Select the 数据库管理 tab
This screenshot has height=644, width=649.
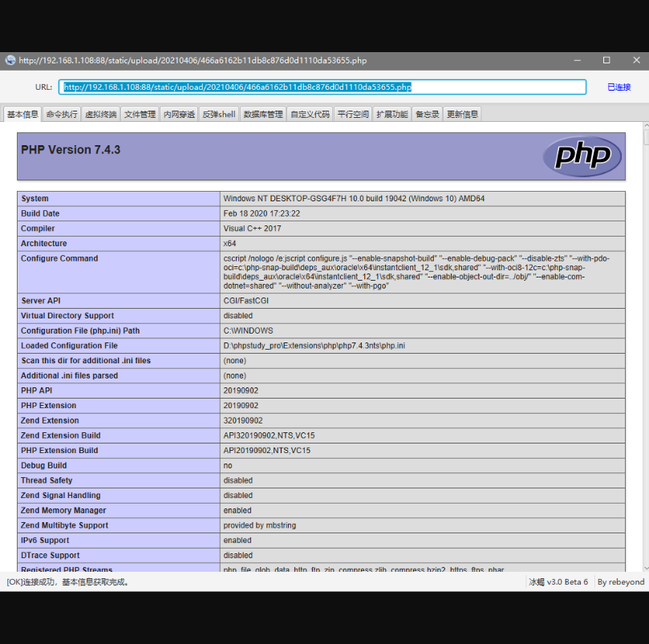263,115
